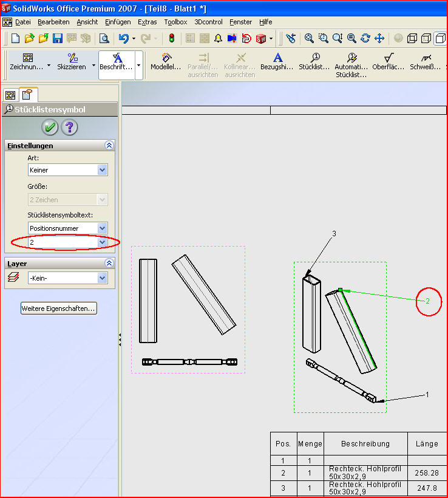Select the Stücklistensymbol balloon tool
This screenshot has width=448, height=498.
[x=314, y=62]
